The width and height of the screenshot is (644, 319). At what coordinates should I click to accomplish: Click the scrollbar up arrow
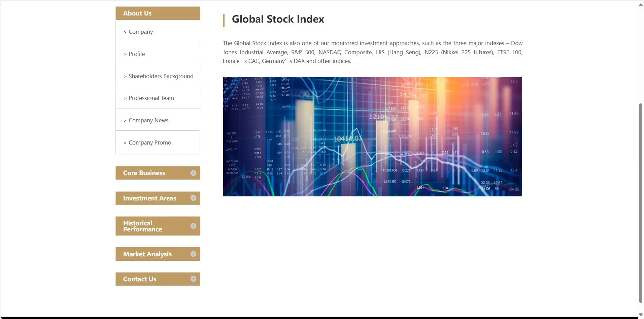[641, 5]
